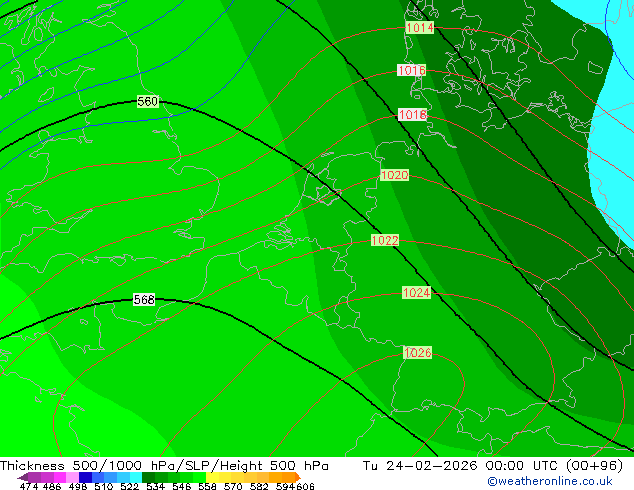This screenshot has height=490, width=634.
Task: Select the 1022 pressure label
Action: (385, 241)
